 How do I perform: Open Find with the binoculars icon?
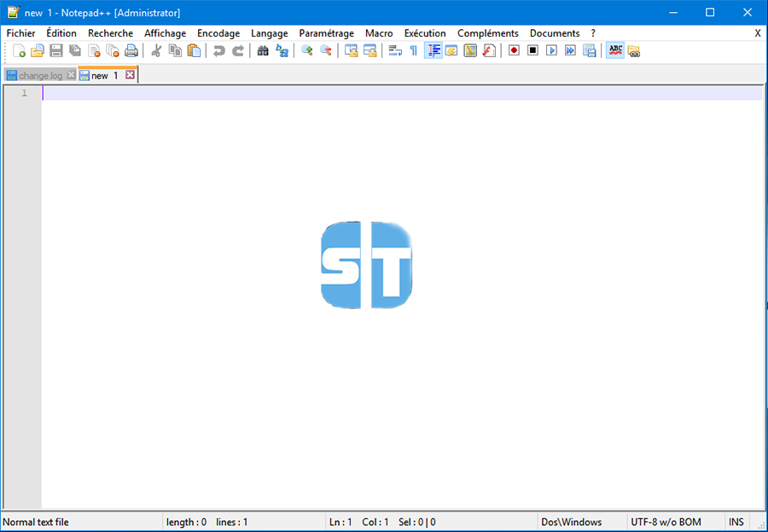tap(263, 50)
